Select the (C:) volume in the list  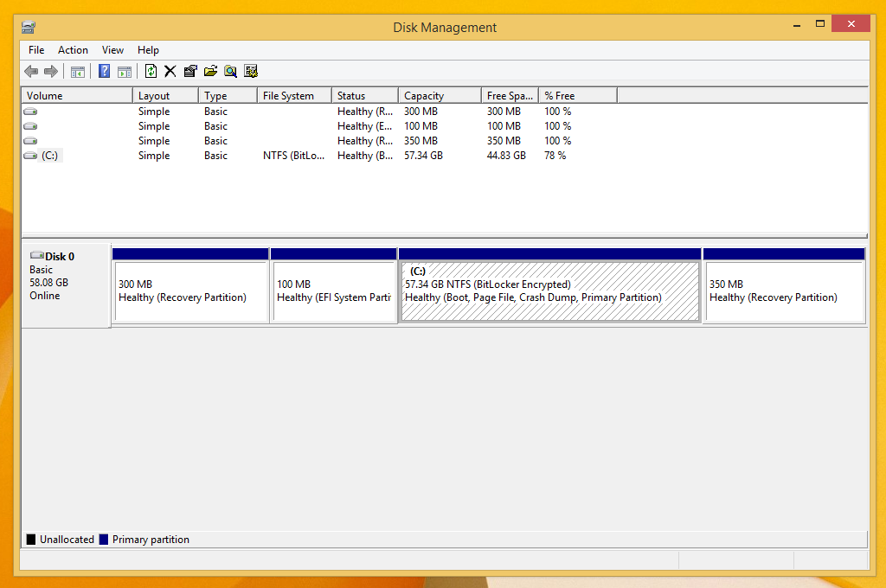coord(49,156)
